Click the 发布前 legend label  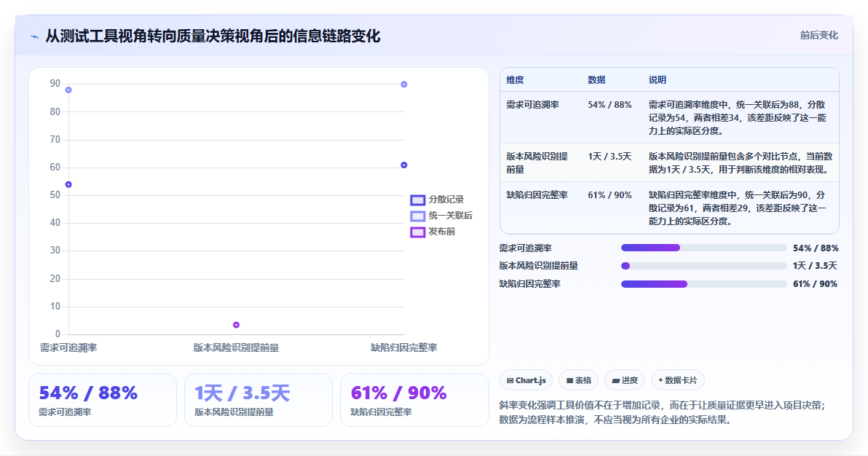[x=442, y=232]
